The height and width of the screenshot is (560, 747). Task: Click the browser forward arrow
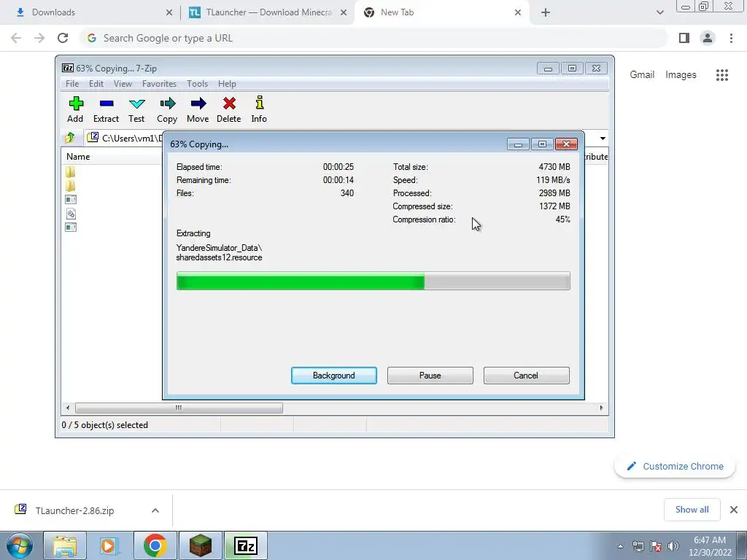(39, 38)
